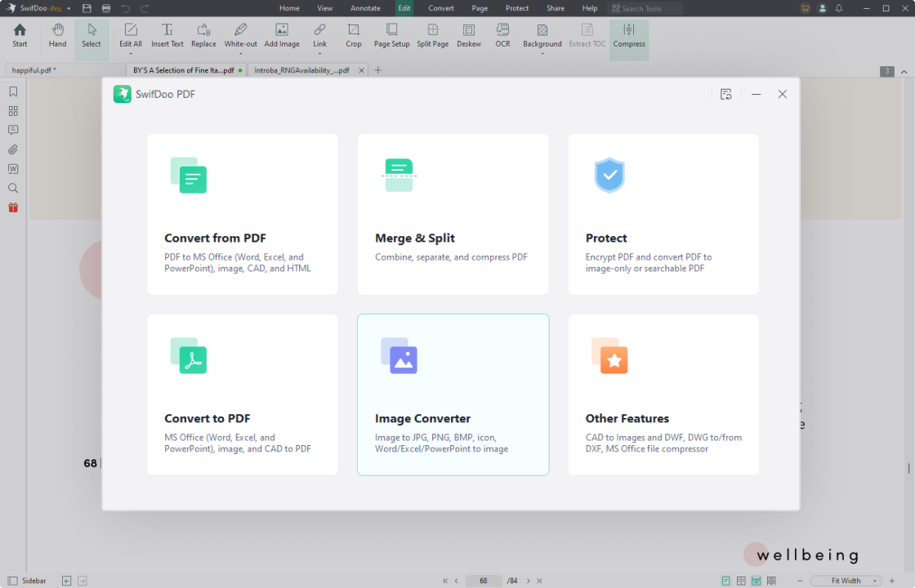
Task: Open the Image Converter card
Action: 453,395
